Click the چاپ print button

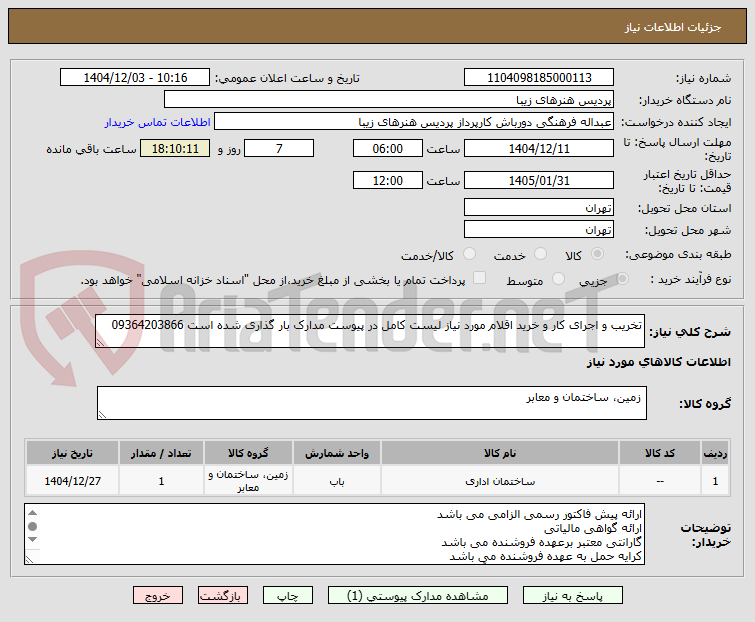coord(287,596)
